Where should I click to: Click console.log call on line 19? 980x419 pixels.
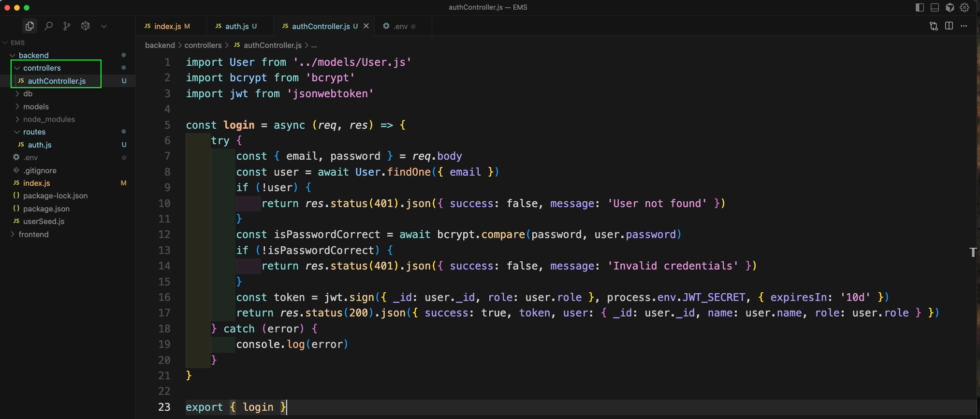pyautogui.click(x=292, y=344)
